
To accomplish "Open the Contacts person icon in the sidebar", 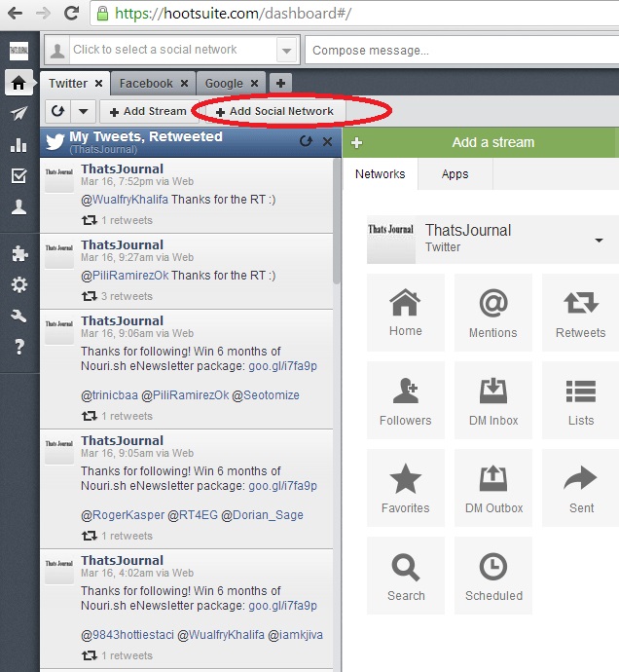I will [18, 207].
